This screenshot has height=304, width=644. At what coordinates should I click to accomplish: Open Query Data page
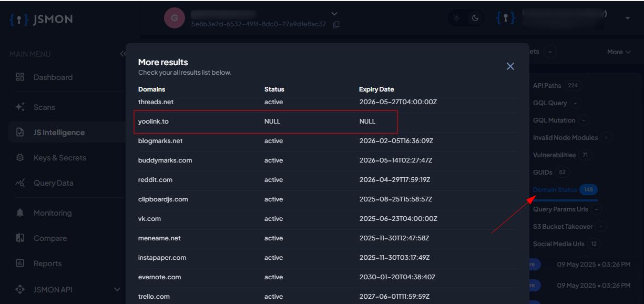pyautogui.click(x=54, y=183)
